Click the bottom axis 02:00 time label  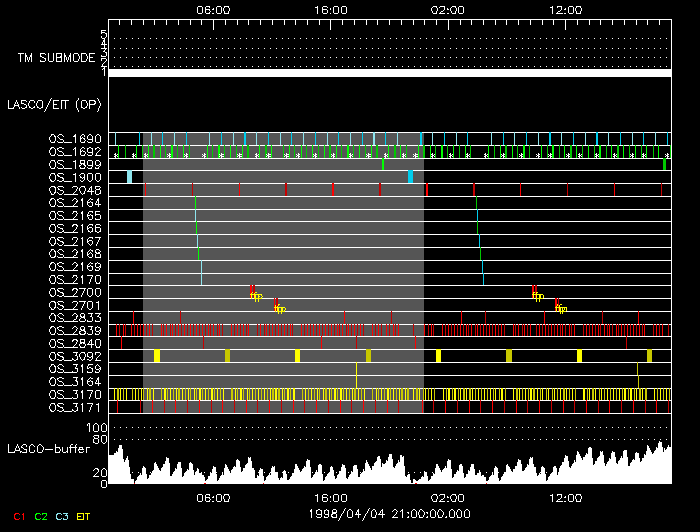coord(447,497)
